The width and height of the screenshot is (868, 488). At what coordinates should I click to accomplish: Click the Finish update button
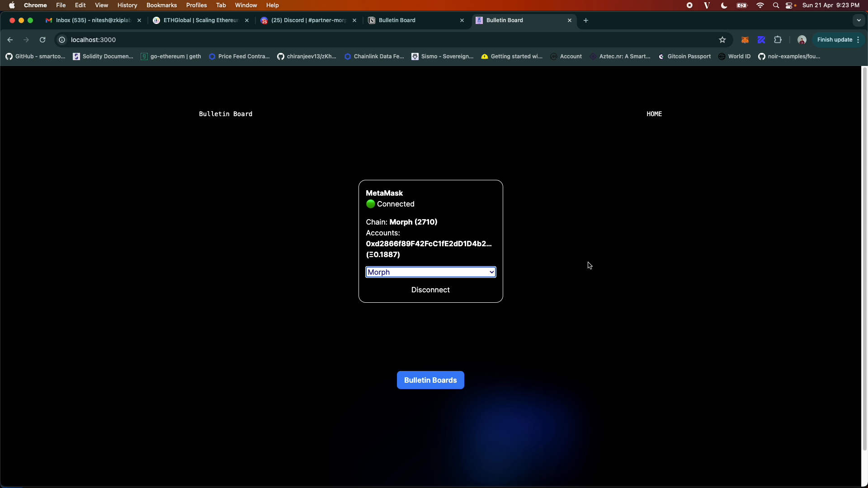[x=838, y=40]
